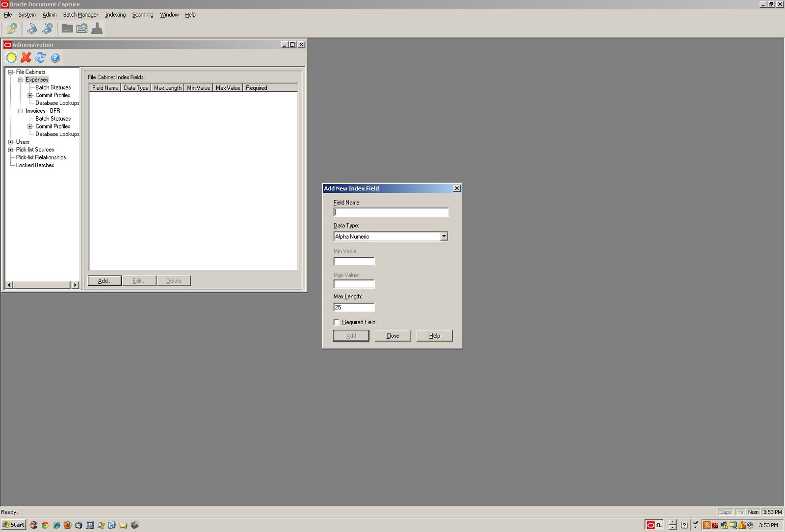Click the red X delete icon in Administration toolbar
The width and height of the screenshot is (785, 532).
pos(26,57)
